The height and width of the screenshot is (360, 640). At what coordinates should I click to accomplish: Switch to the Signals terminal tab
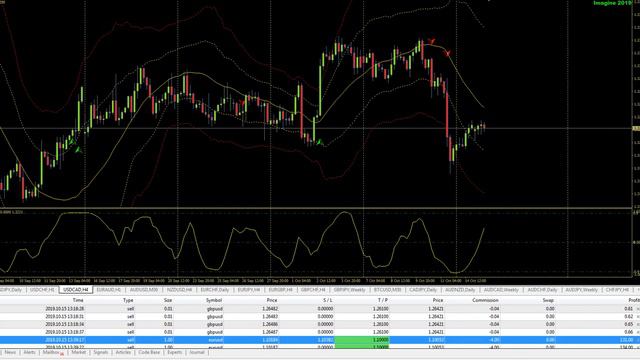(x=100, y=352)
